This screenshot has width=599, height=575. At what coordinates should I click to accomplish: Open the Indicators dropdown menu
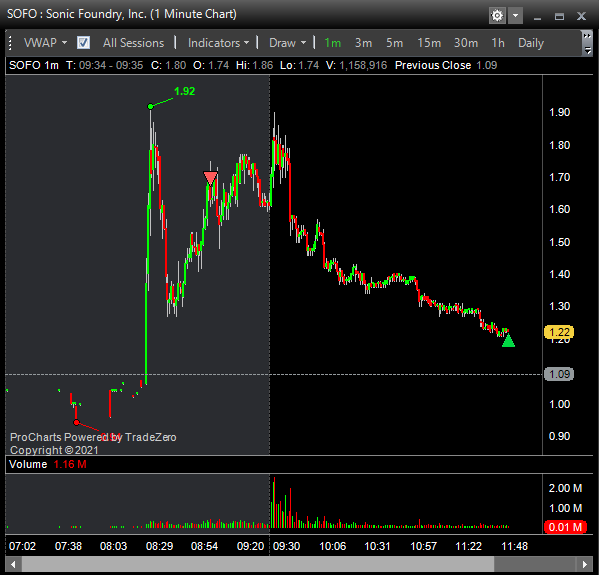pos(218,43)
